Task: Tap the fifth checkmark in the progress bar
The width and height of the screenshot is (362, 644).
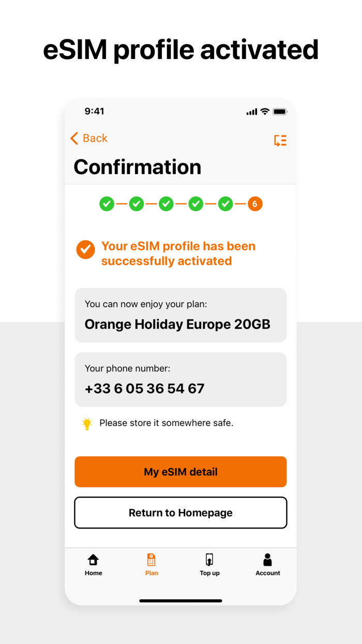Action: click(x=225, y=203)
